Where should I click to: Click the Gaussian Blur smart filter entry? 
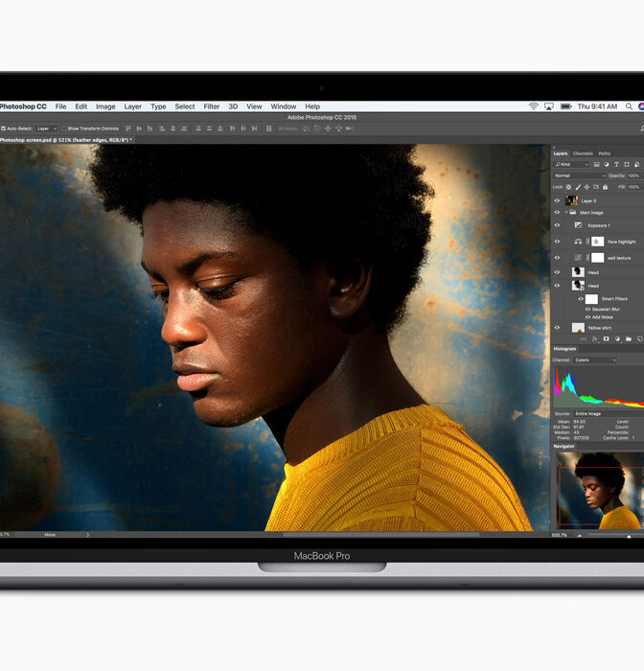pos(602,309)
